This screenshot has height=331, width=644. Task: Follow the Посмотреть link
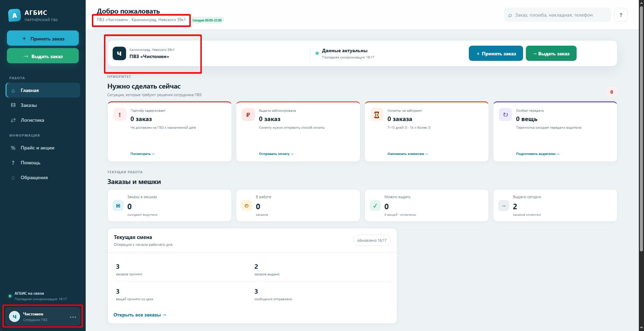[x=142, y=154]
